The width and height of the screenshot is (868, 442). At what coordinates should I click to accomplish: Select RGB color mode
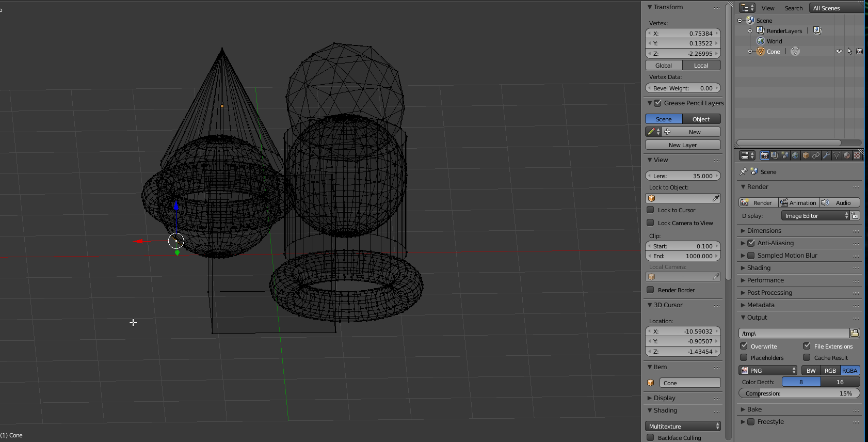(830, 370)
